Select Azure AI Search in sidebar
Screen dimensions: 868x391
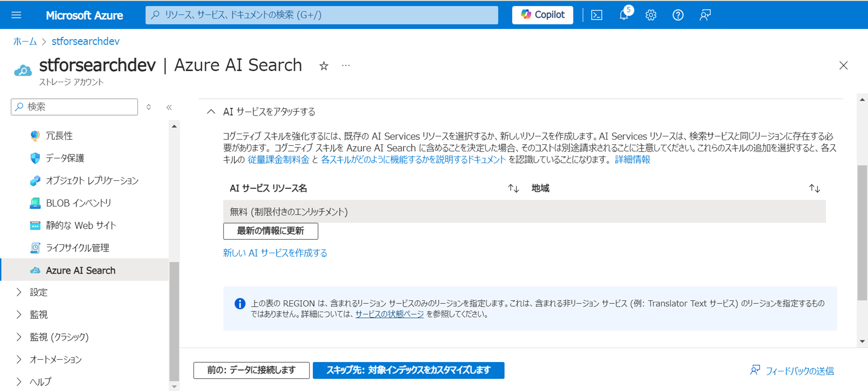(84, 270)
